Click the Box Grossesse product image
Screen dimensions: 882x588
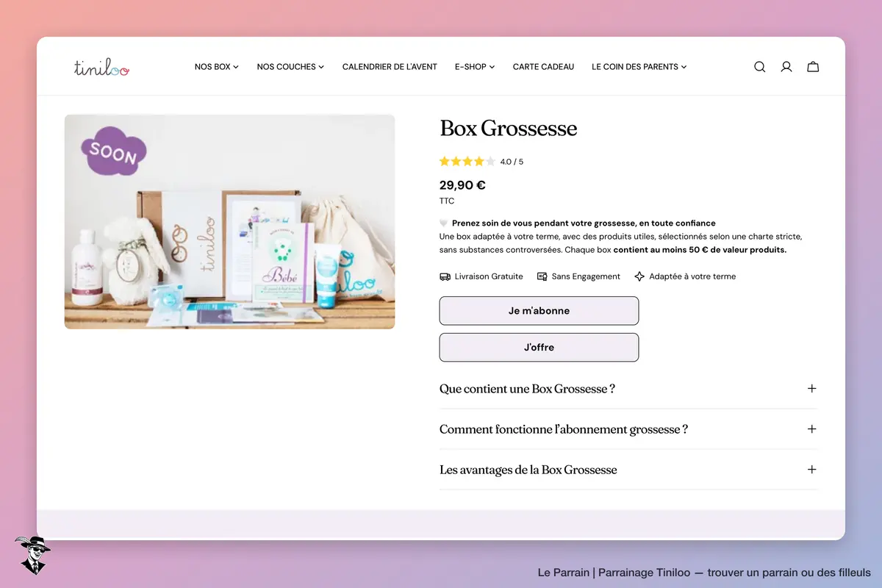[229, 221]
